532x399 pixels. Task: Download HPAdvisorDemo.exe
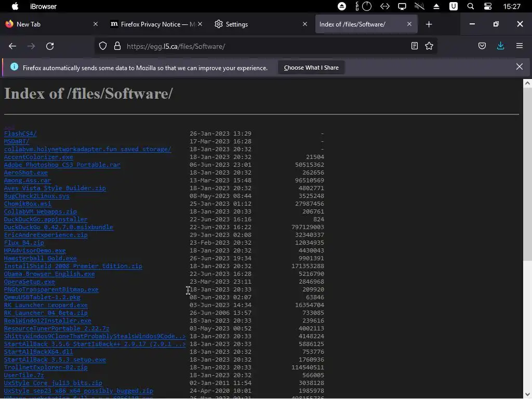point(35,251)
